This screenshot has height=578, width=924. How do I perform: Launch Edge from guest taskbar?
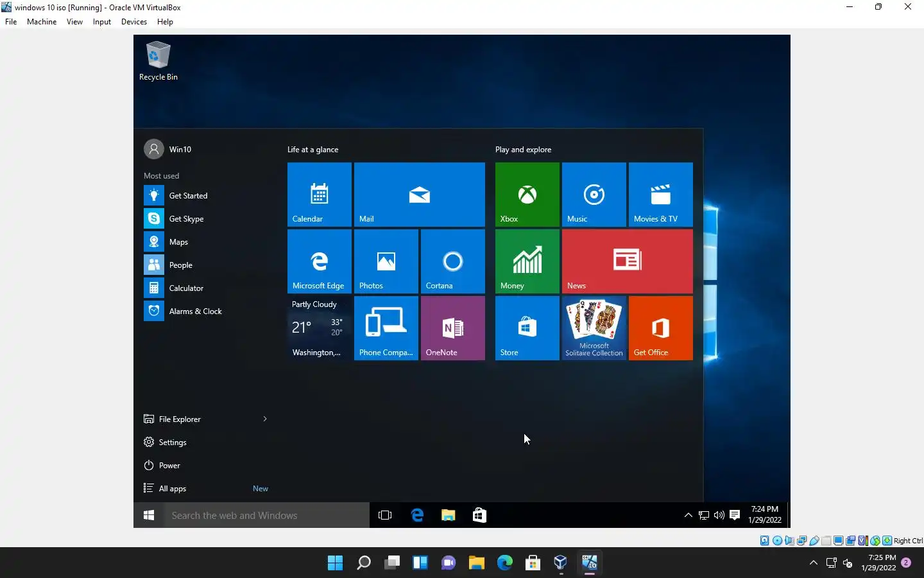tap(417, 515)
